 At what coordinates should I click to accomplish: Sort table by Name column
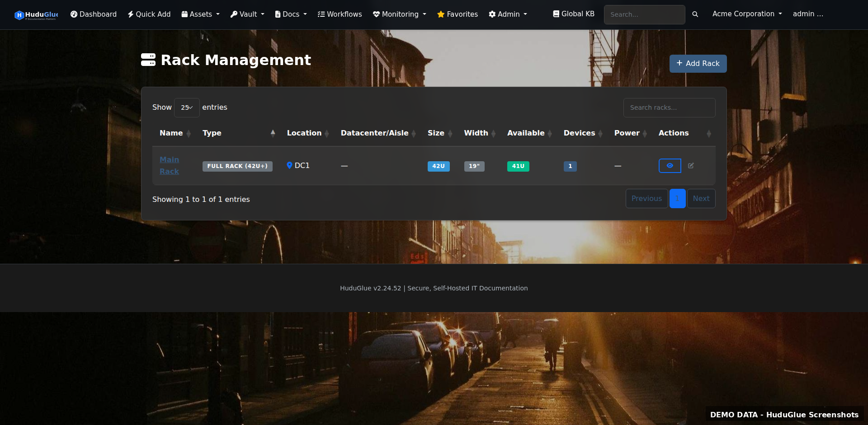point(171,133)
